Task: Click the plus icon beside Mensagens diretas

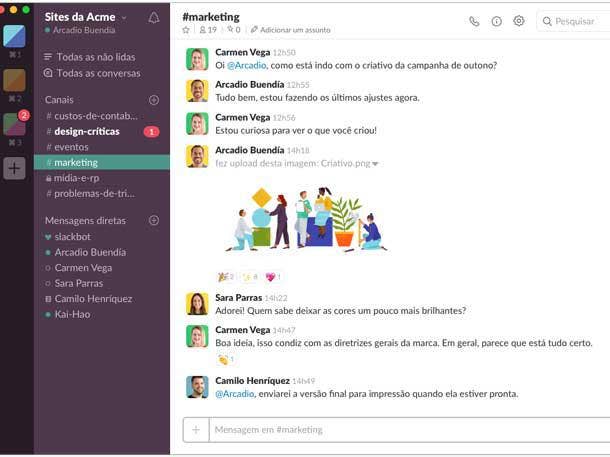Action: click(154, 220)
